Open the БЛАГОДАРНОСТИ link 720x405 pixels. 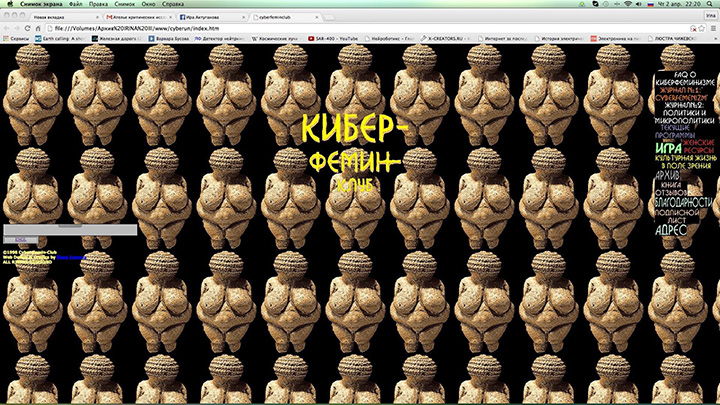tap(684, 202)
